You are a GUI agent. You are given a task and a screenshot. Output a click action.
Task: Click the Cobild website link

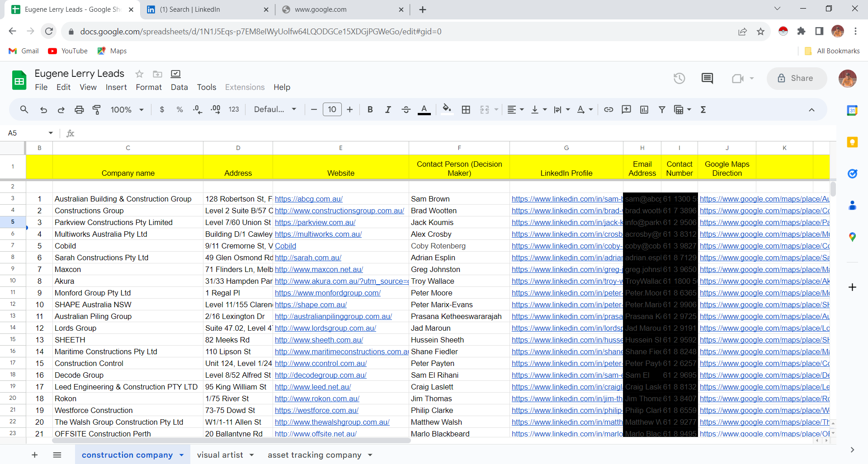pos(285,246)
